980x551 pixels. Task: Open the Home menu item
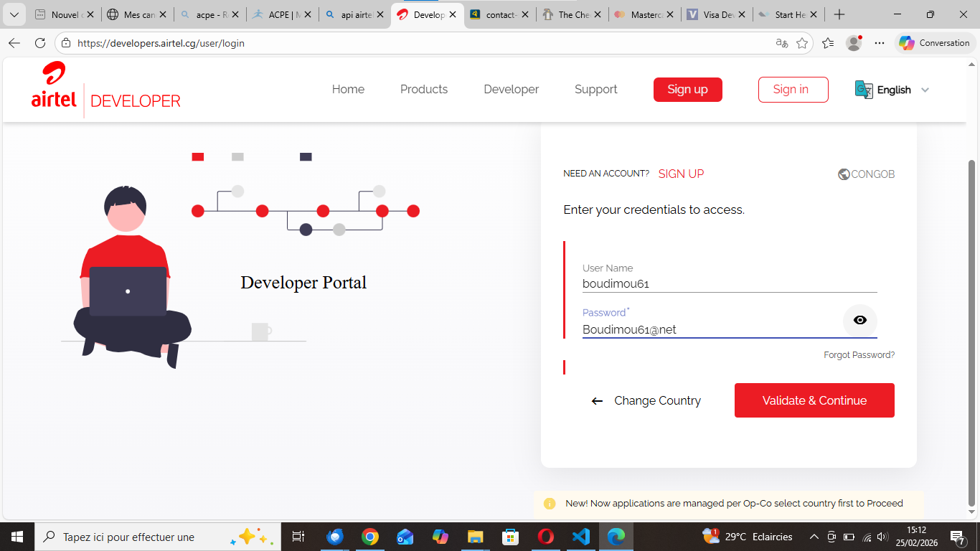tap(348, 90)
